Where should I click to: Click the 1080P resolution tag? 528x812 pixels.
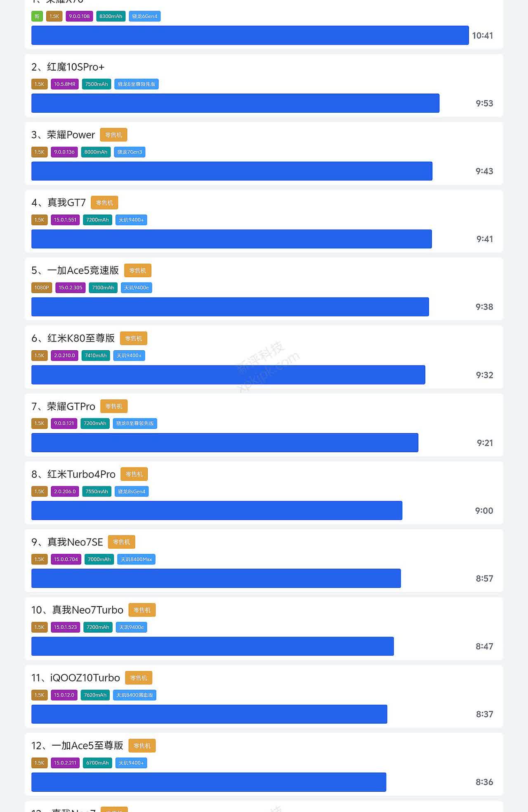42,288
